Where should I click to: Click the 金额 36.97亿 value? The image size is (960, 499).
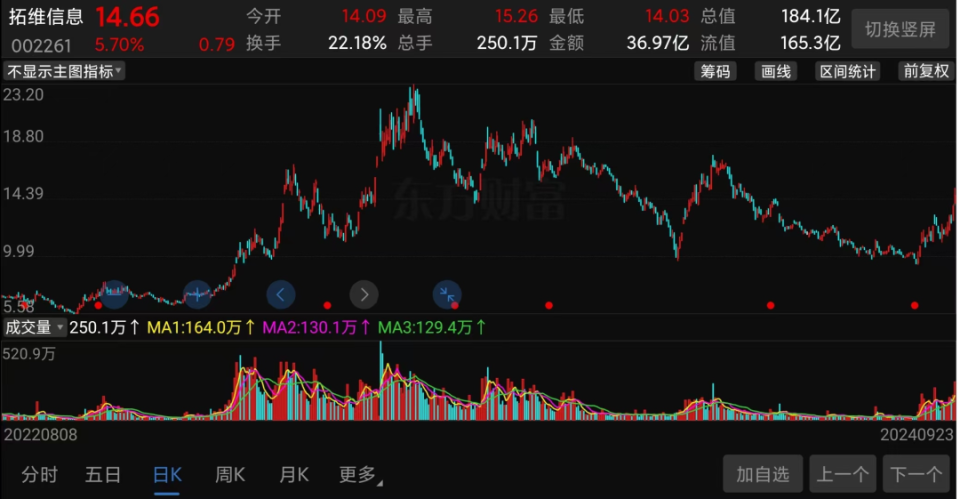[x=658, y=43]
